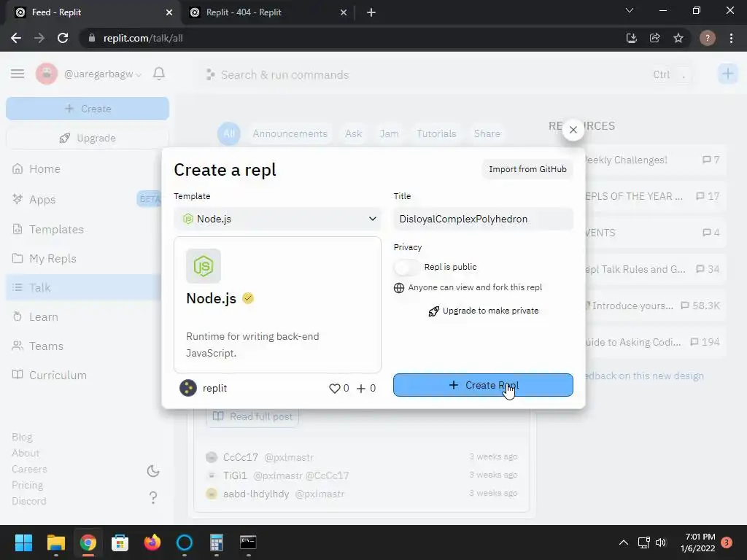Click the blue Create Repl button
Image resolution: width=747 pixels, height=560 pixels.
point(483,385)
